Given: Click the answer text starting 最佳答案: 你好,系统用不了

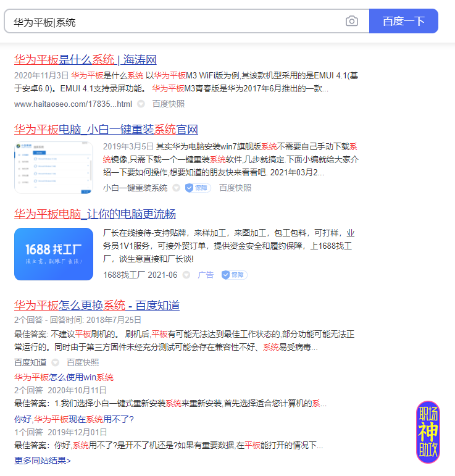Looking at the screenshot, I should point(169,445).
